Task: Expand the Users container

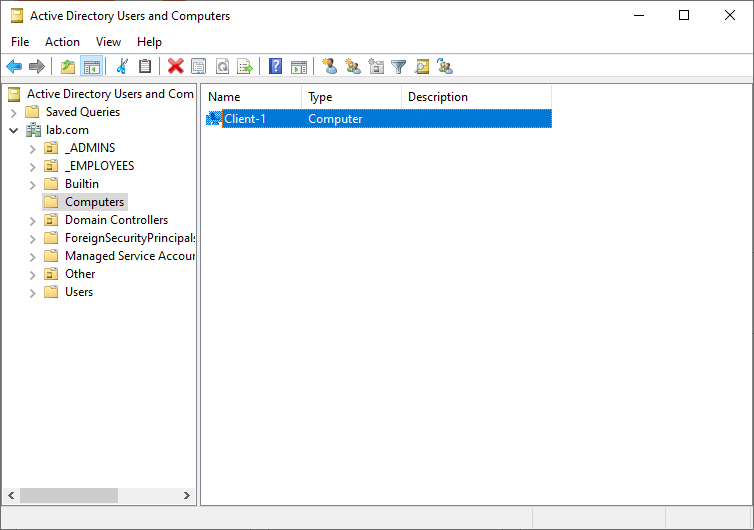Action: (32, 293)
